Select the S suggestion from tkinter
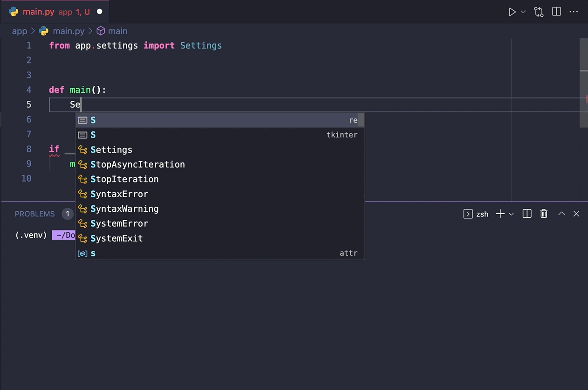Screen dimensions: 588x390 coord(220,135)
